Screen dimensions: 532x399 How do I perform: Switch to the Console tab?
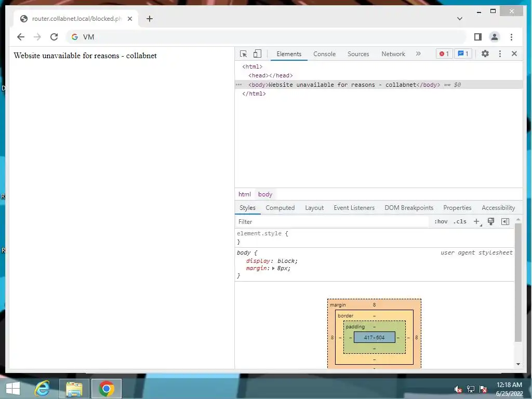click(x=324, y=54)
